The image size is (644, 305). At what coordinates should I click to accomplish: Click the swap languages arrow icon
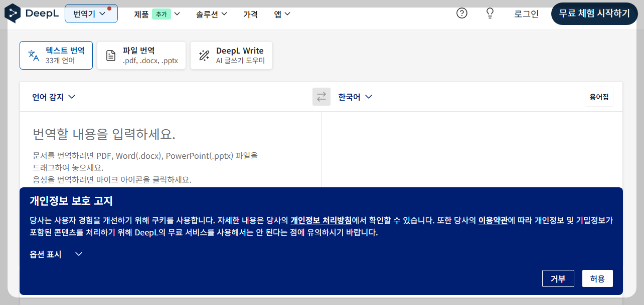(321, 97)
